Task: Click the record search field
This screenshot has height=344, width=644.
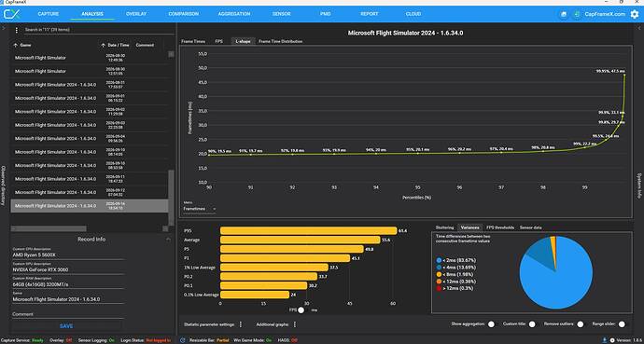Action: (x=99, y=30)
